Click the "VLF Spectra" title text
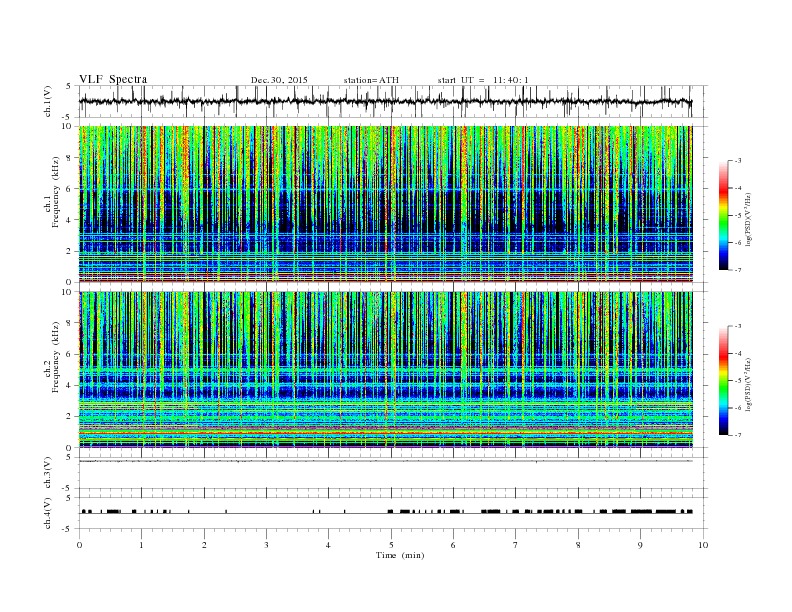This screenshot has height=612, width=792. coord(113,79)
